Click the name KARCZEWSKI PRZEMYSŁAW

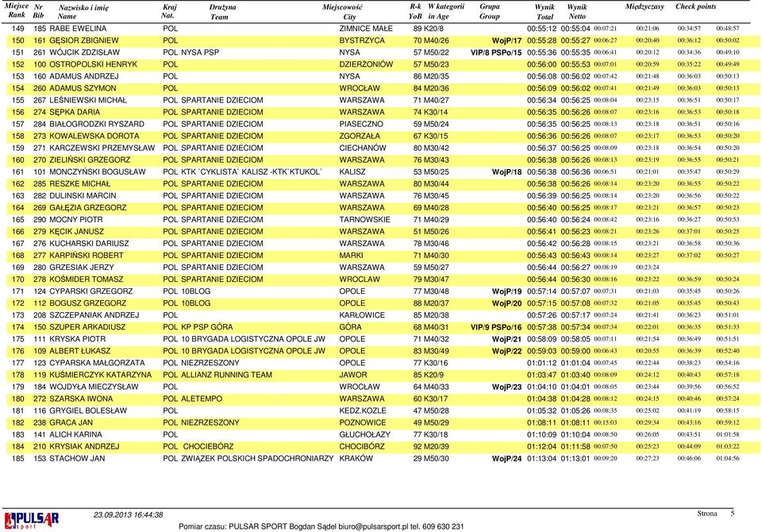[x=102, y=148]
